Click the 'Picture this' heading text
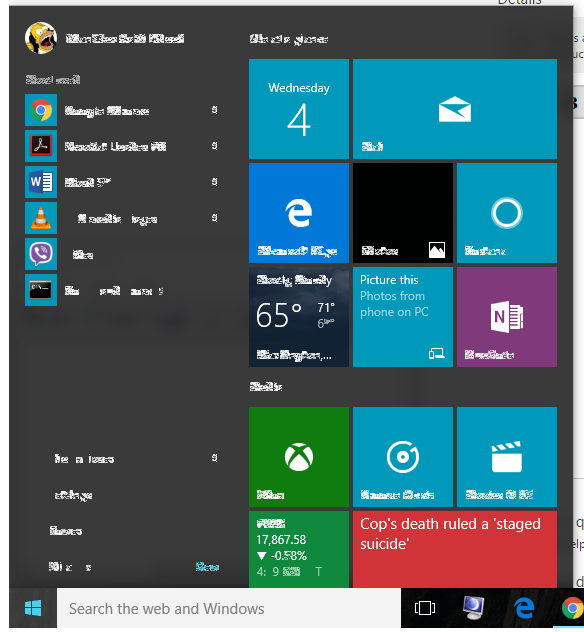The image size is (584, 632). point(389,280)
